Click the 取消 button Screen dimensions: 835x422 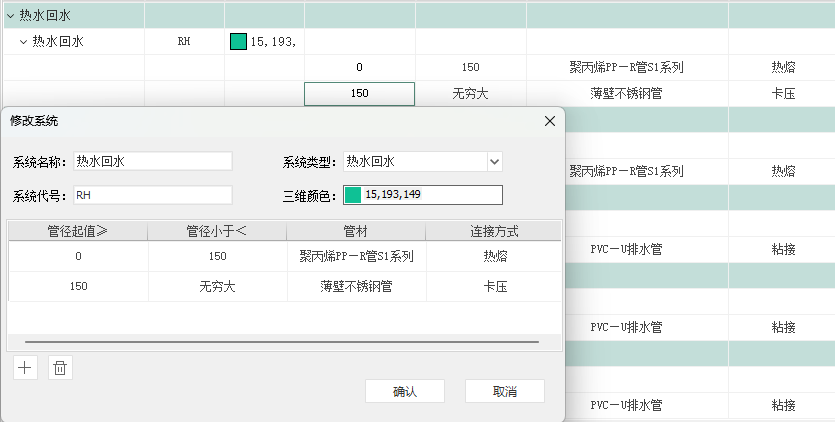505,391
